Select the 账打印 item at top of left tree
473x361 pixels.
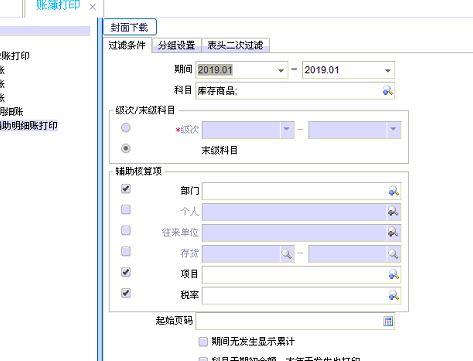pyautogui.click(x=15, y=56)
